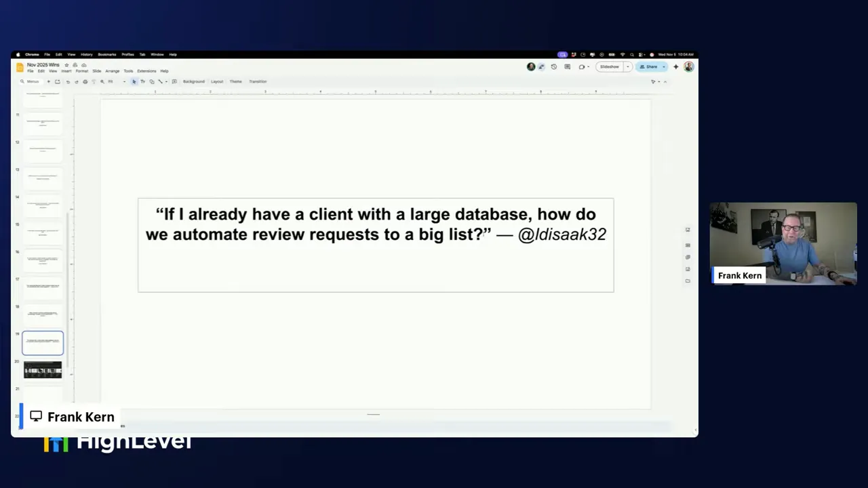Click the Print icon
The height and width of the screenshot is (488, 868).
pos(85,81)
